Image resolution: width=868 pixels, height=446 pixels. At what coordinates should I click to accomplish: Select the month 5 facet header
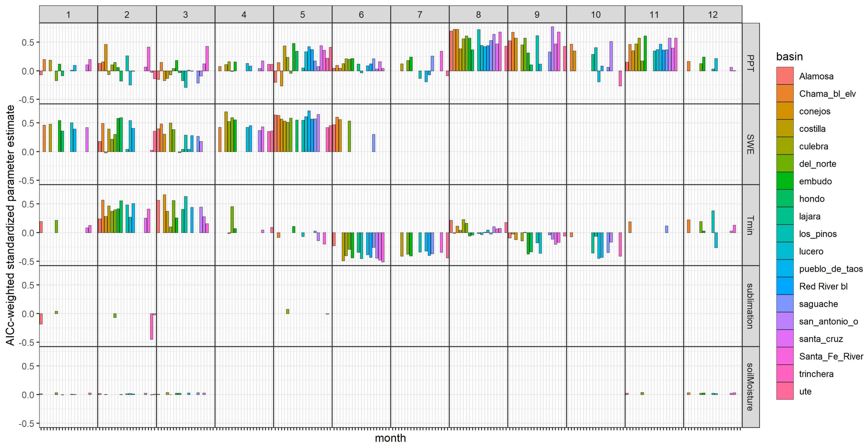tap(303, 15)
